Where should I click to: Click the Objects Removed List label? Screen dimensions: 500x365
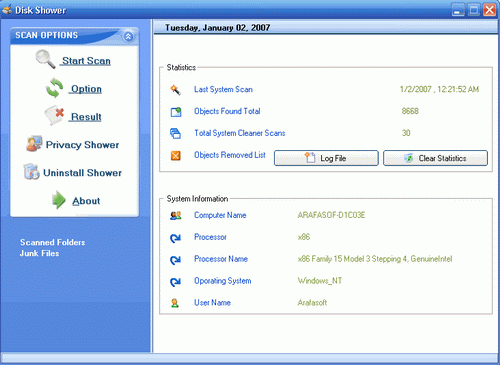coord(230,155)
